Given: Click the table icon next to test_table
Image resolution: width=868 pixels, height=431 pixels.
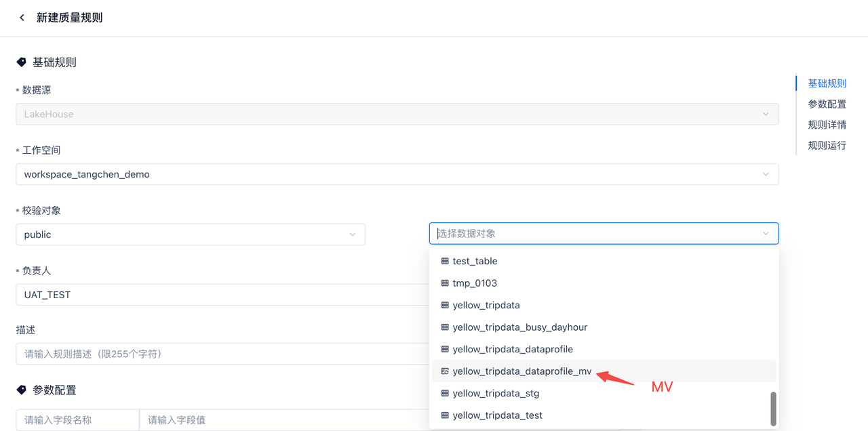Looking at the screenshot, I should [445, 261].
